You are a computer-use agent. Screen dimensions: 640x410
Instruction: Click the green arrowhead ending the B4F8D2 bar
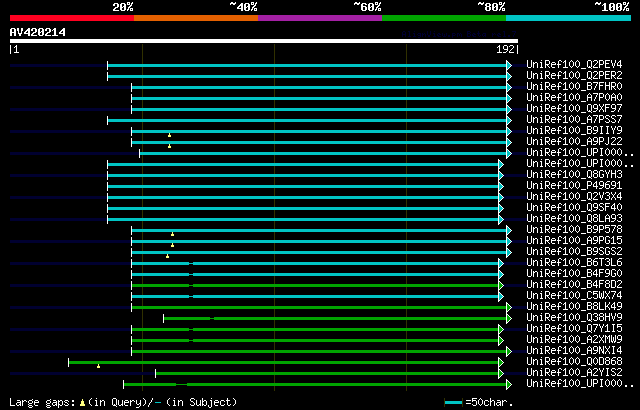pyautogui.click(x=501, y=286)
